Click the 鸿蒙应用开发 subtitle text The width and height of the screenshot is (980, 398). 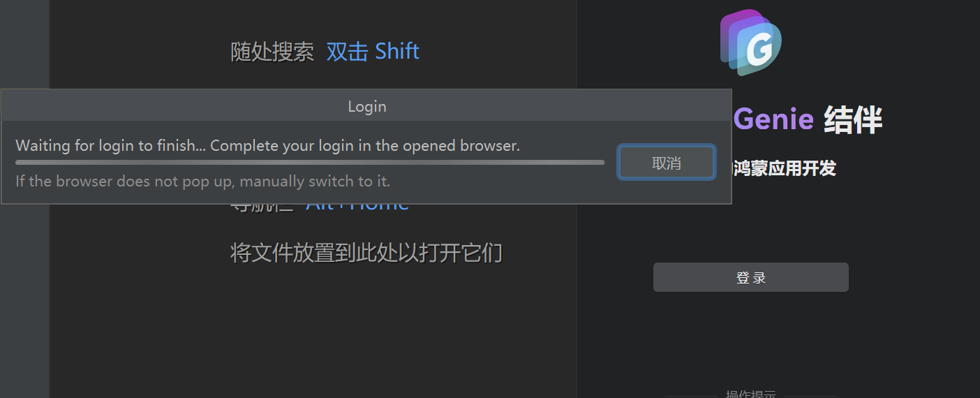pyautogui.click(x=785, y=168)
